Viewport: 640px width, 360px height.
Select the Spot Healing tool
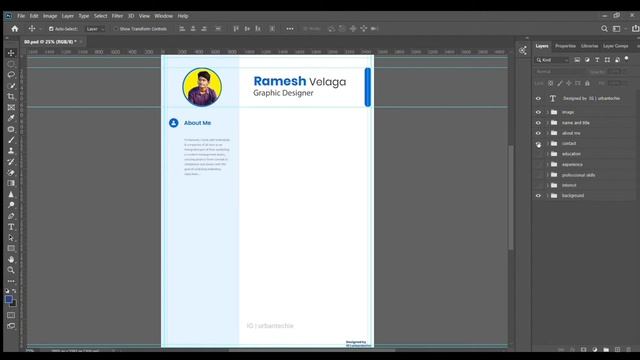pyautogui.click(x=11, y=129)
